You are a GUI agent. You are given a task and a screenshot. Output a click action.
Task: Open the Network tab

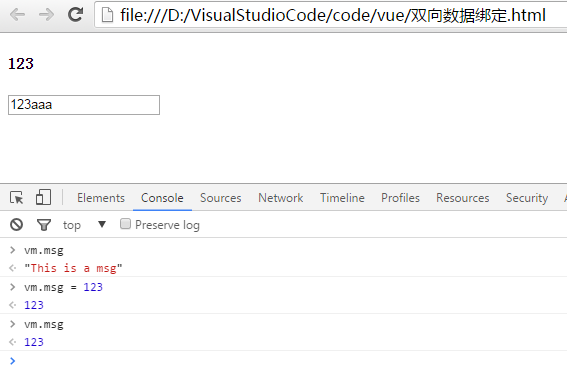(281, 198)
